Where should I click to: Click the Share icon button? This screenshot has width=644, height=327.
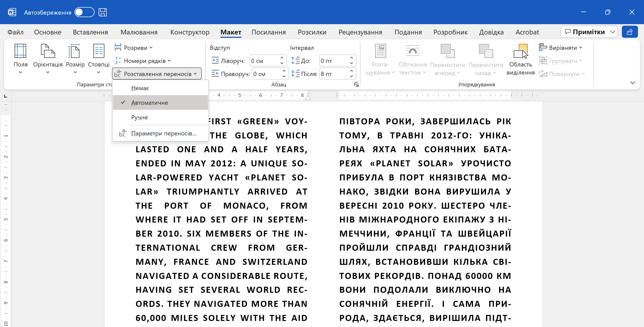click(630, 32)
